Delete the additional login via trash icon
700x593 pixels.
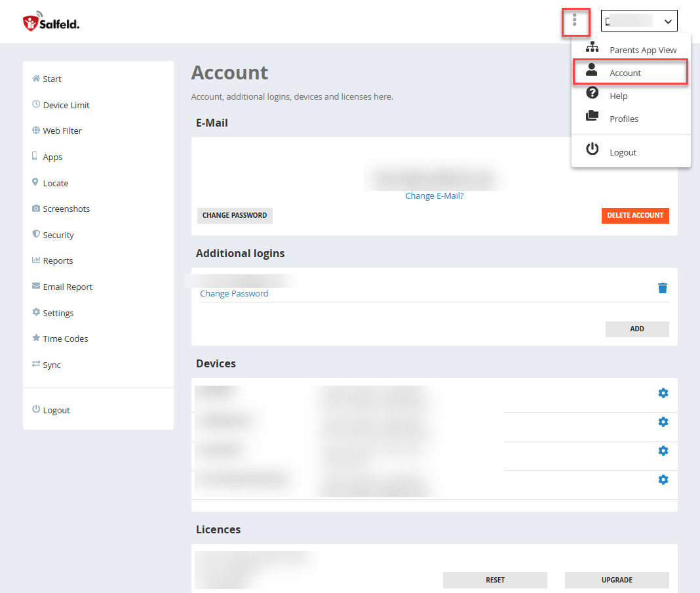[x=663, y=287]
